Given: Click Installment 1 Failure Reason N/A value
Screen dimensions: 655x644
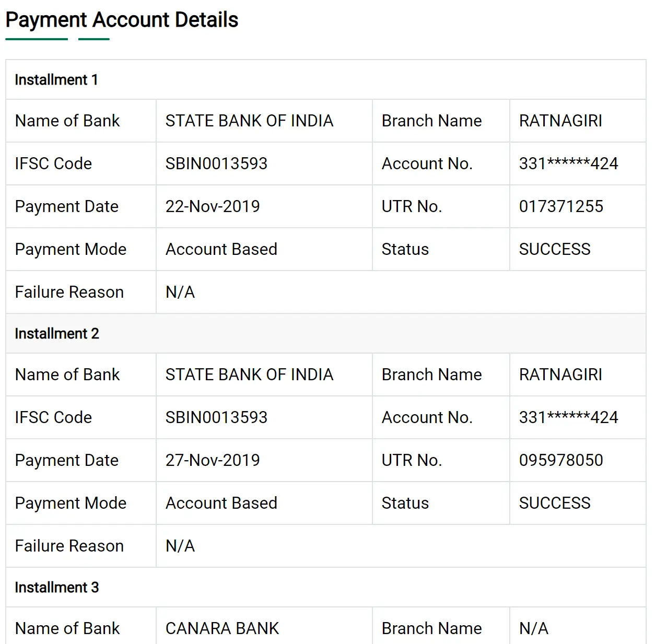Looking at the screenshot, I should (x=180, y=292).
